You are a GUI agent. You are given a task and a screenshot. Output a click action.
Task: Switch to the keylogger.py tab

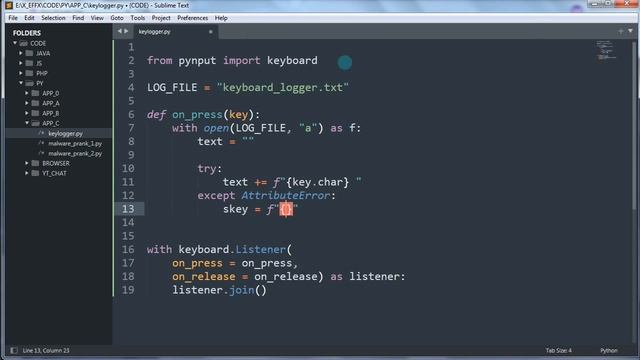pos(175,31)
